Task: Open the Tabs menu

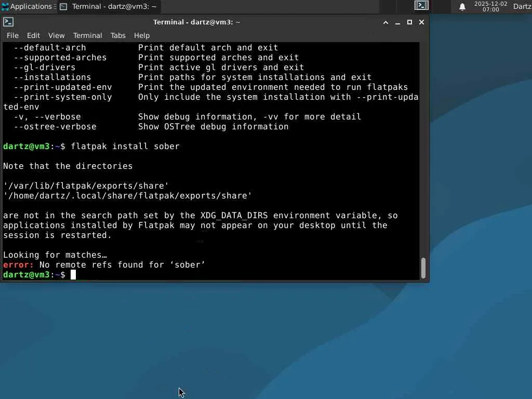Action: (x=118, y=35)
